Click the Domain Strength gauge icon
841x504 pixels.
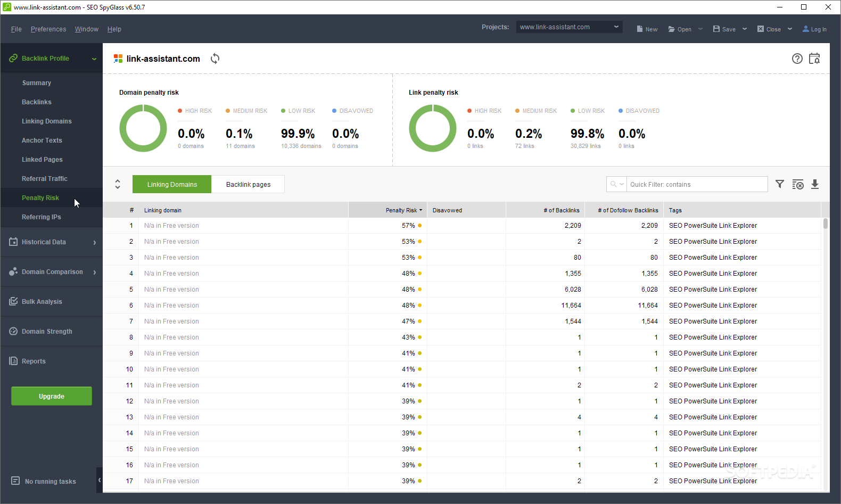13,331
